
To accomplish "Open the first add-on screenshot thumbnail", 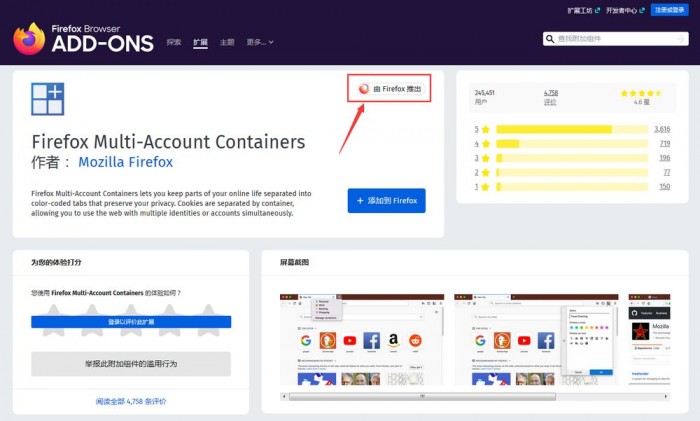I will (x=362, y=339).
